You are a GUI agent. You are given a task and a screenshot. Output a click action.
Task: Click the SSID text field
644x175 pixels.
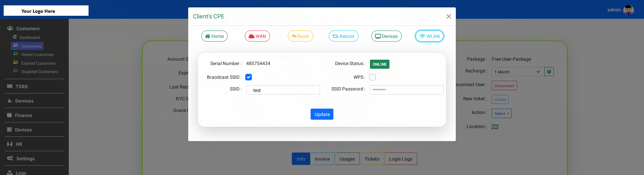pyautogui.click(x=283, y=90)
